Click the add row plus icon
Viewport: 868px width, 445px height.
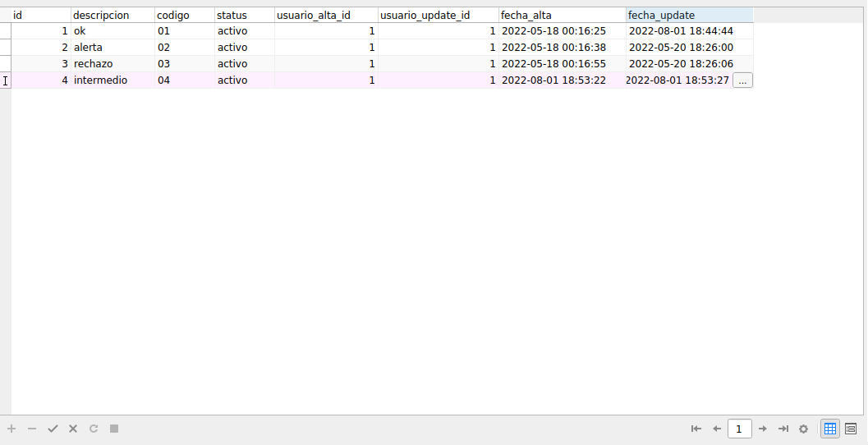click(11, 429)
